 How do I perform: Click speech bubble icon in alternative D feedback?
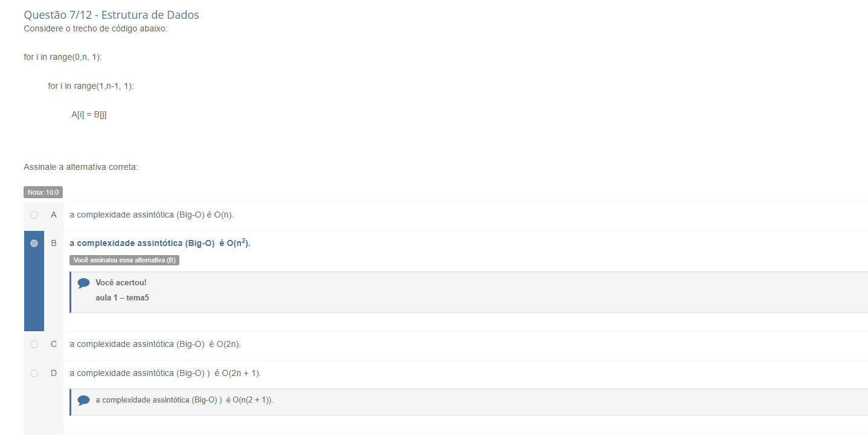click(x=84, y=400)
